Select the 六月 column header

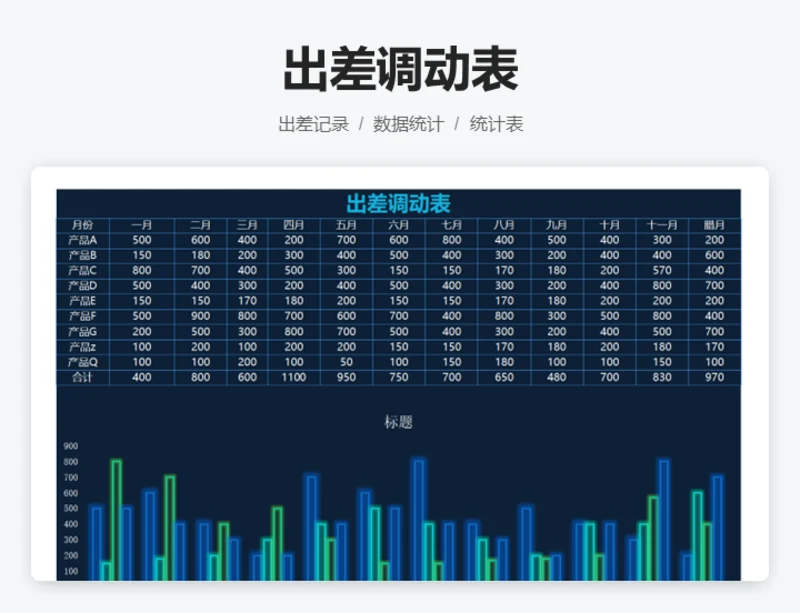[398, 225]
